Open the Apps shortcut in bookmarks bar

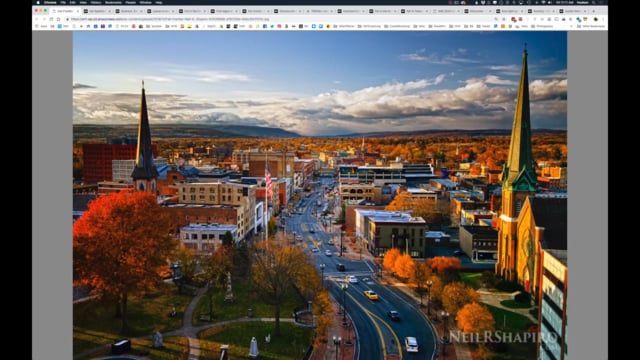point(42,26)
